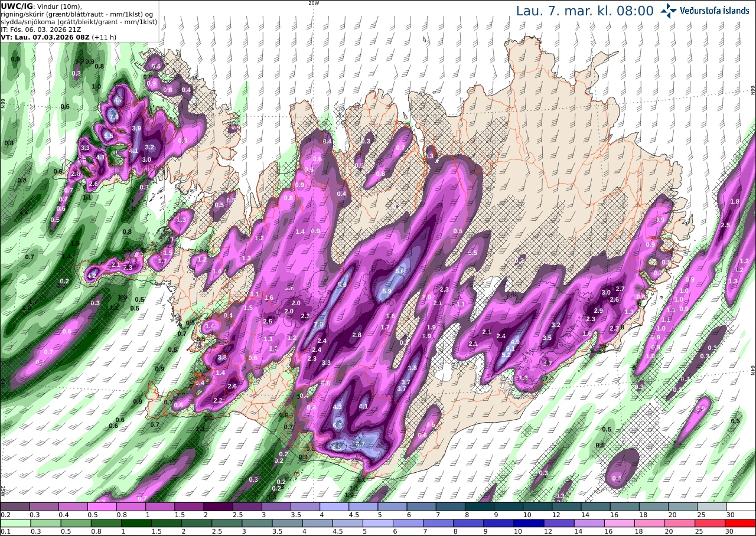Click the '4.9' precipitation value on the map
This screenshot has width=756, height=536.
coord(515,342)
